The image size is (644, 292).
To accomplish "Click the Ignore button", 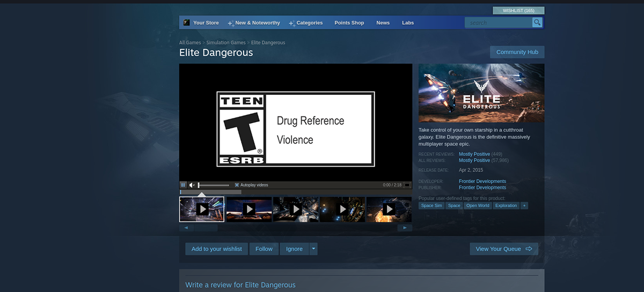I will [x=294, y=249].
